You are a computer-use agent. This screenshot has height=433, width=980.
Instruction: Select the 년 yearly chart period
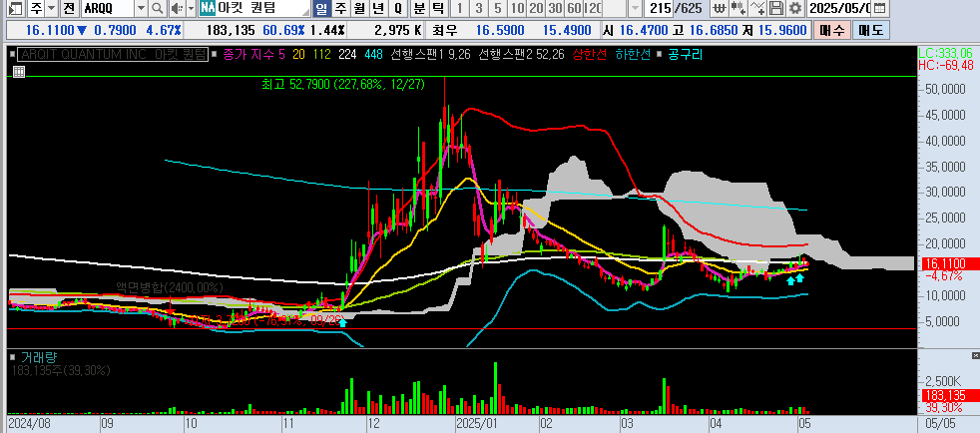pos(379,8)
